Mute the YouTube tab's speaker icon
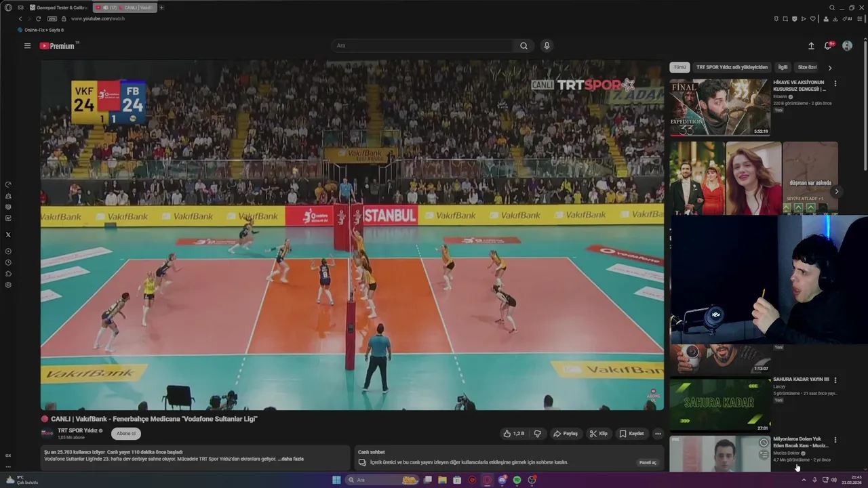Image resolution: width=868 pixels, height=488 pixels. (x=105, y=7)
